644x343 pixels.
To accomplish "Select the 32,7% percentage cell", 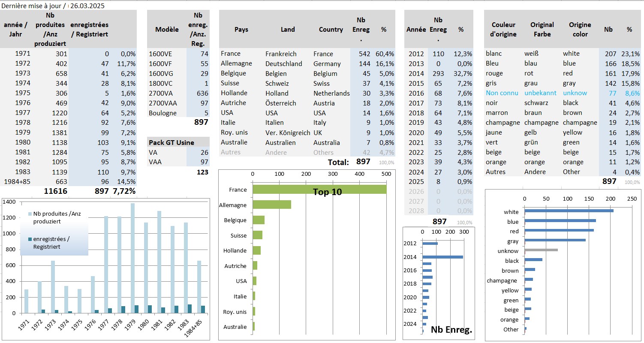I will click(463, 73).
